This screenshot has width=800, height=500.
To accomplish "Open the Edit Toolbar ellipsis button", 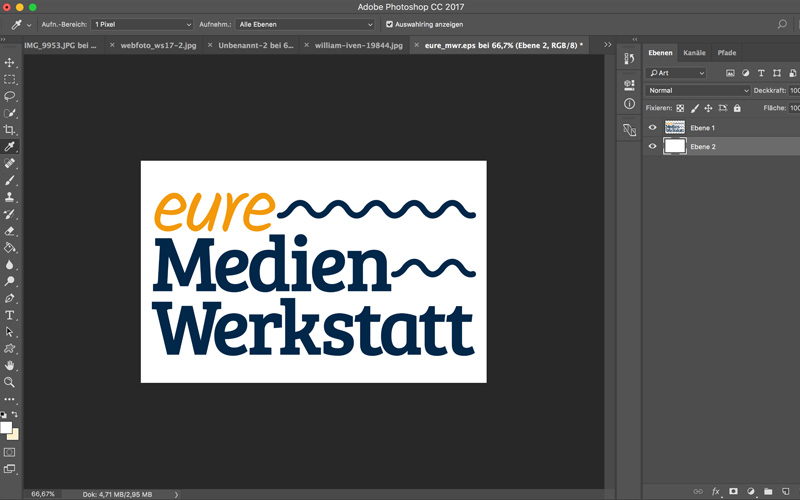I will point(9,399).
